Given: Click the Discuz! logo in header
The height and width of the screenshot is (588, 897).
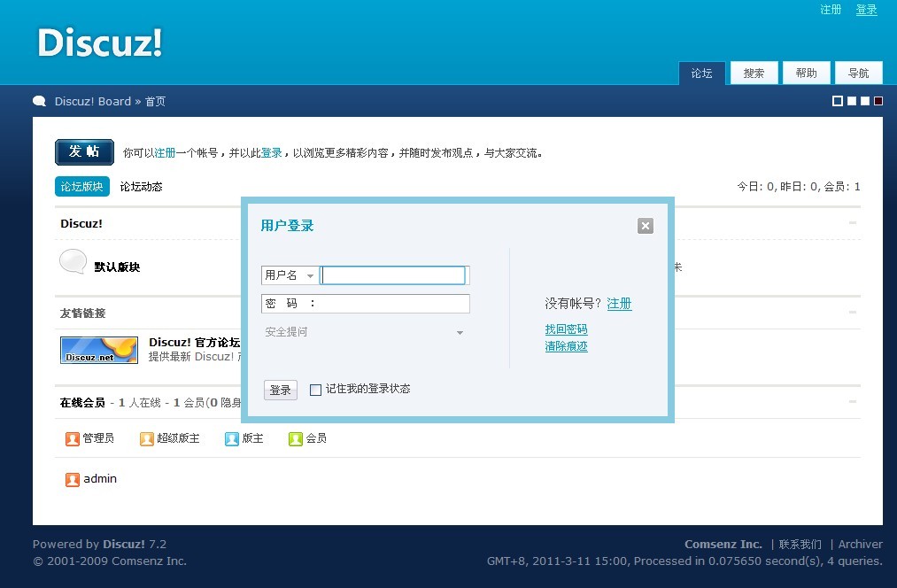Looking at the screenshot, I should (100, 43).
